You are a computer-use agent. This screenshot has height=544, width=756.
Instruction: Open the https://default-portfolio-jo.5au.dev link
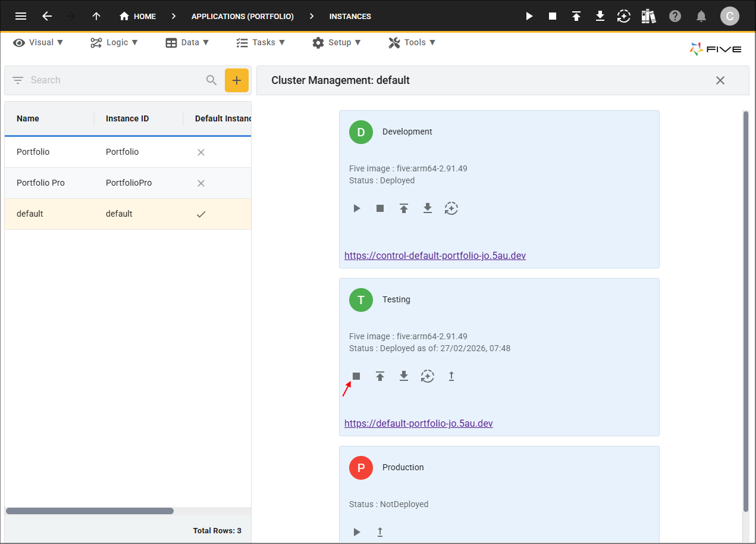[x=419, y=423]
